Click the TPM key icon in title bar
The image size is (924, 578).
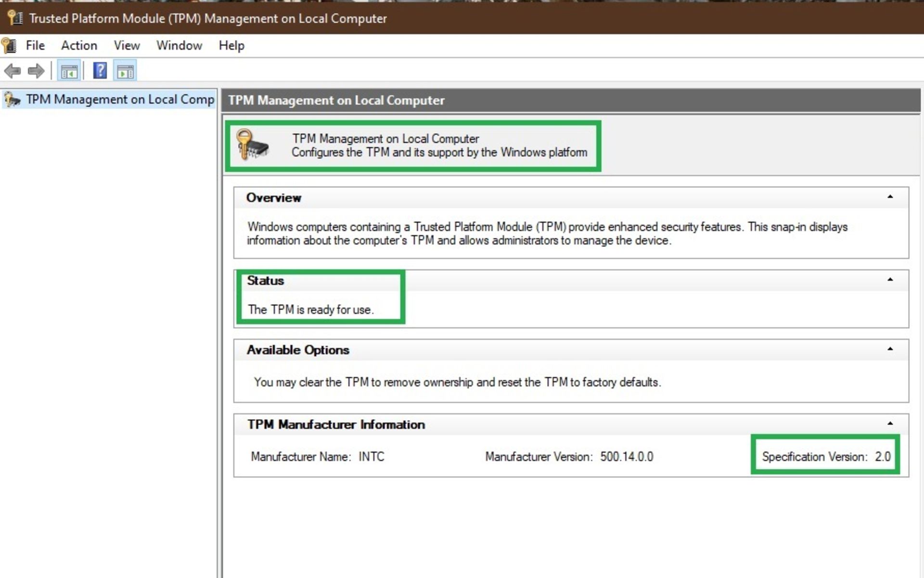(14, 18)
